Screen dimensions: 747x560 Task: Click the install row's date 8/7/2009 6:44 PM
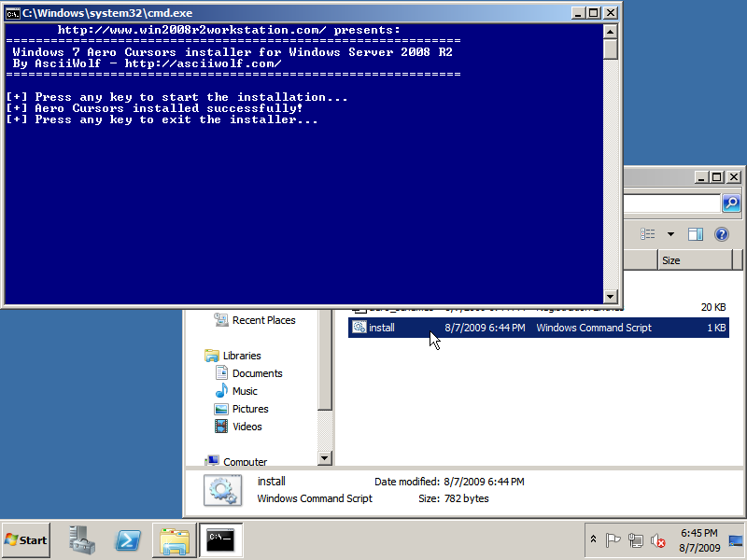coord(485,328)
